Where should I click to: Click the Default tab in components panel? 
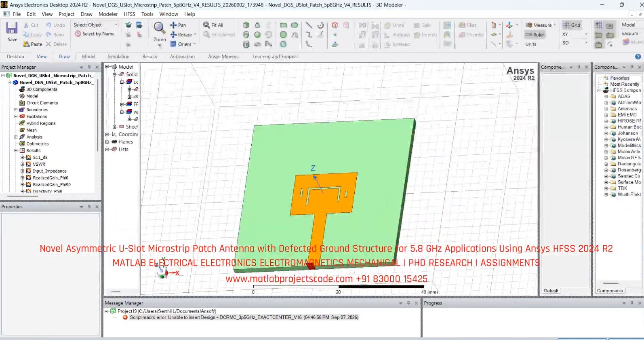(551, 291)
